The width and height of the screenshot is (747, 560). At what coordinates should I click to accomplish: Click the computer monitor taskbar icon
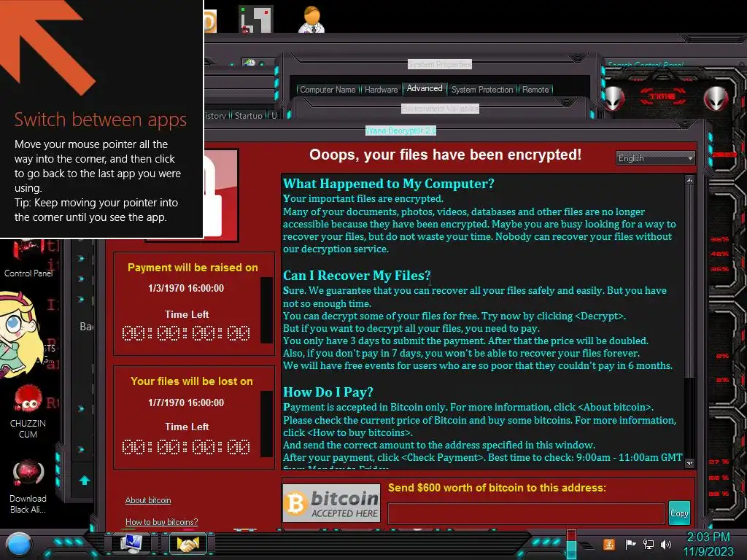131,543
